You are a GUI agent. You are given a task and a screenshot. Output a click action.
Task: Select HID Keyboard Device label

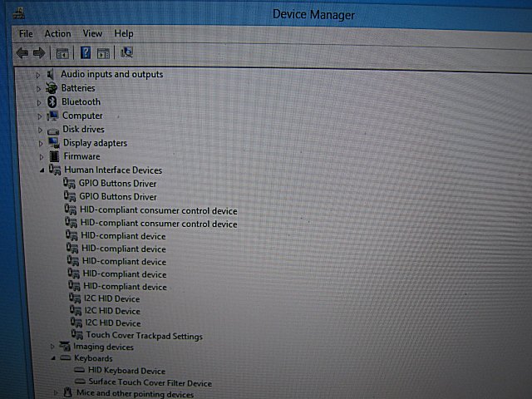tap(126, 371)
